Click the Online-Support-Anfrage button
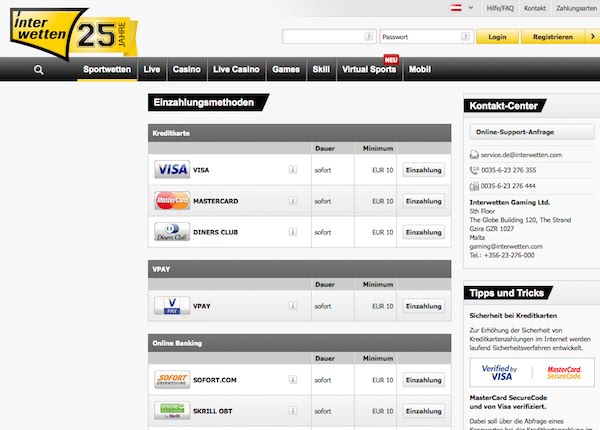 pyautogui.click(x=532, y=132)
